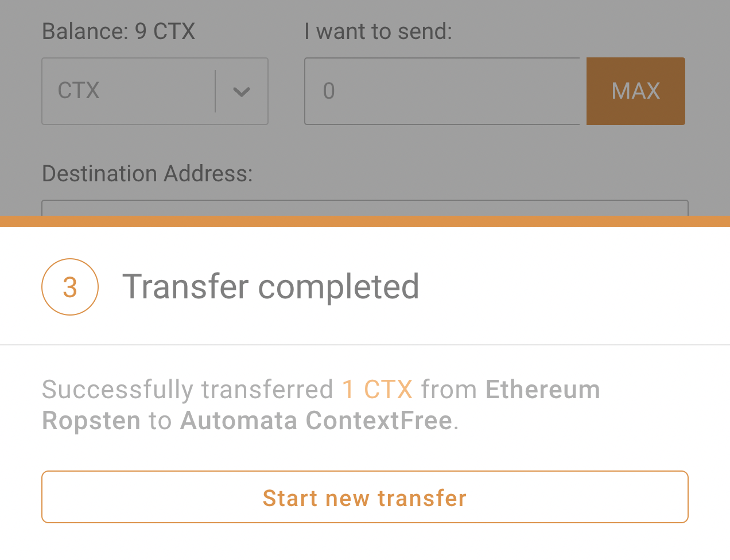Click the Successfully transferred text
This screenshot has height=560, width=730.
(188, 390)
